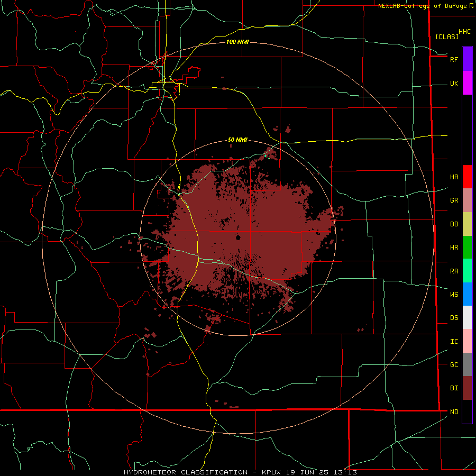Image resolution: width=476 pixels, height=476 pixels.
Task: Click the HA legend label
Action: coord(454,177)
